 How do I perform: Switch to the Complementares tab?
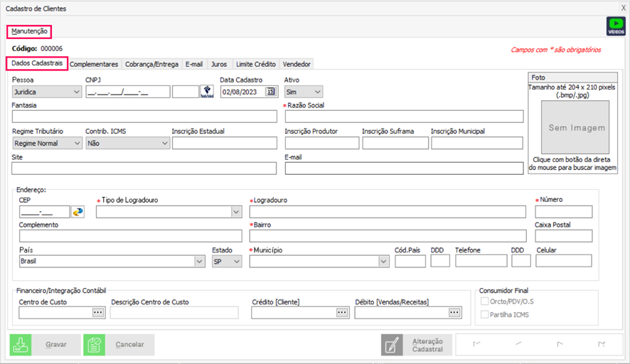[95, 64]
